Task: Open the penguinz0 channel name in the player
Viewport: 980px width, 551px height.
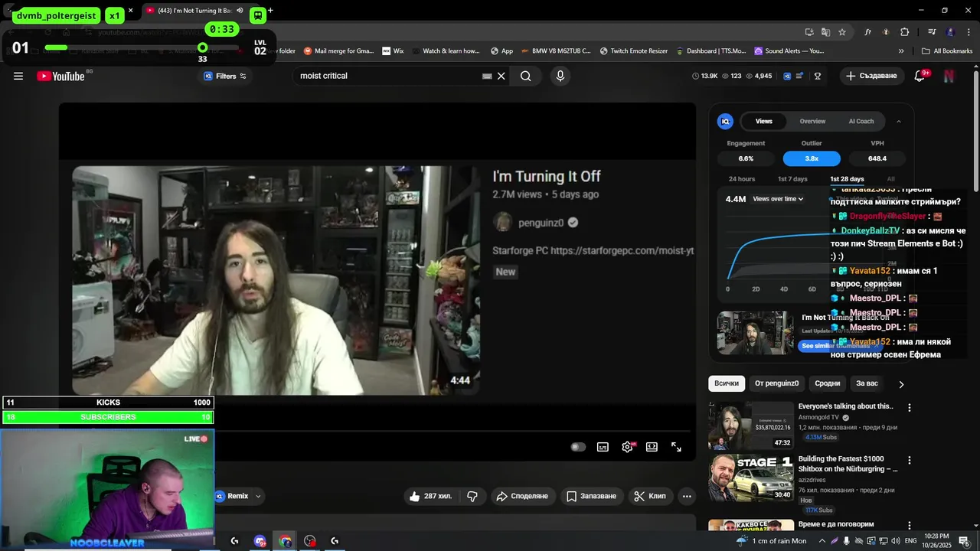Action: click(541, 223)
